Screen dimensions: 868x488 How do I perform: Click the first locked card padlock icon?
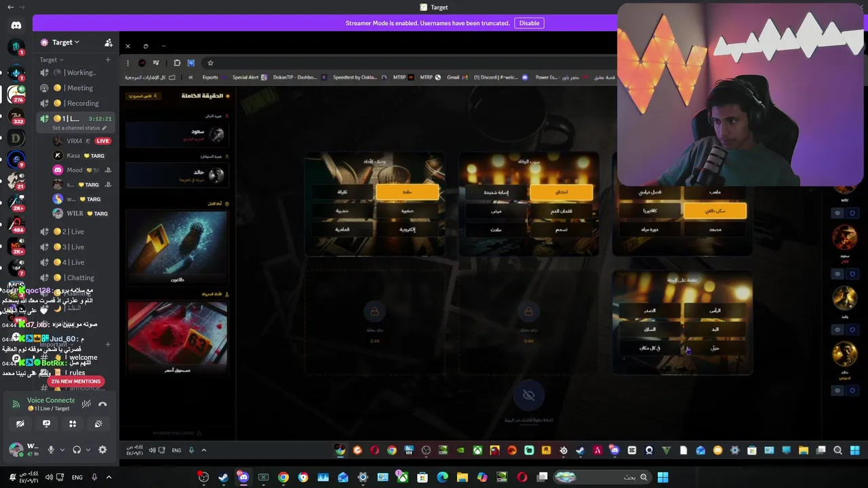point(374,311)
